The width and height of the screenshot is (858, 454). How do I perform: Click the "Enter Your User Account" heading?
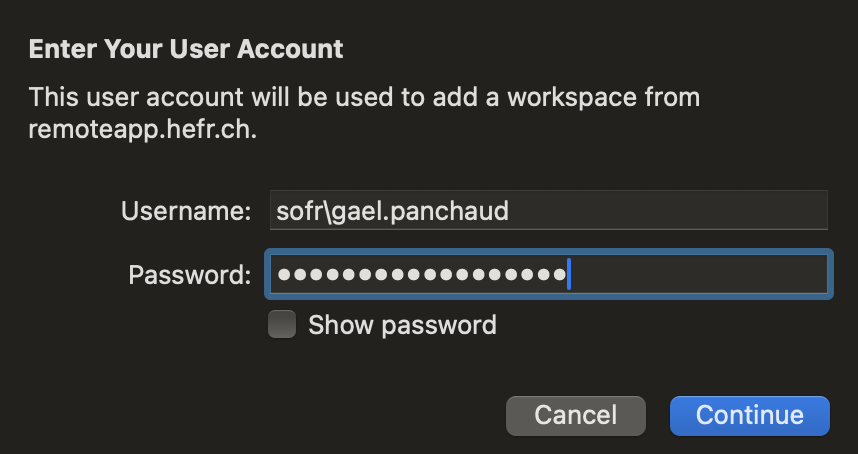tap(186, 49)
